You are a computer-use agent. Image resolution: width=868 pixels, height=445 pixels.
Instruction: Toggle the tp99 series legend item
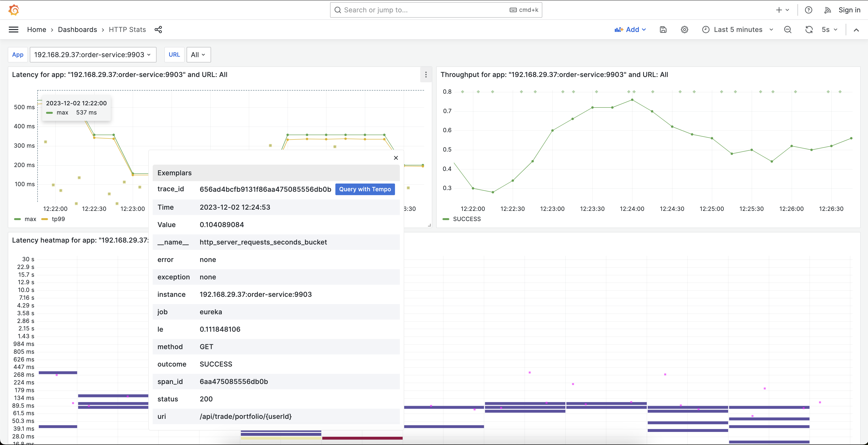[x=58, y=219]
